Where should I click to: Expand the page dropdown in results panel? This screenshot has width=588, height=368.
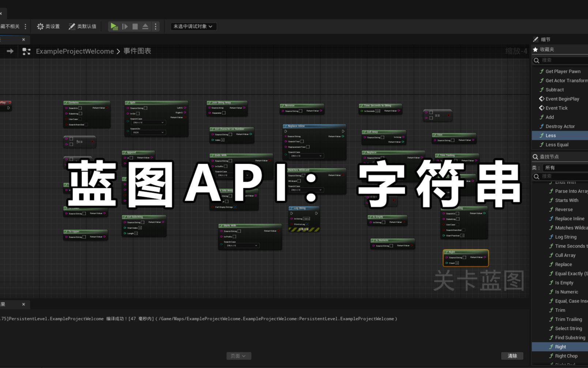click(x=238, y=356)
